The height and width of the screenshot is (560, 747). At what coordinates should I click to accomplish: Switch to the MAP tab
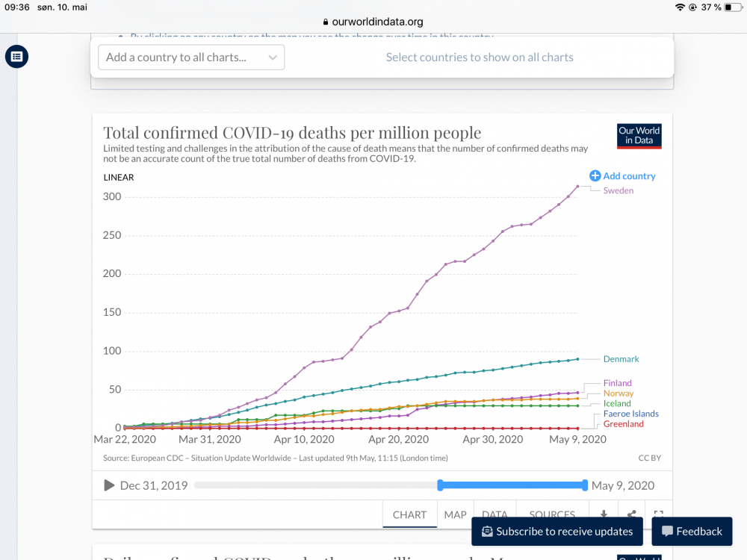pos(455,514)
